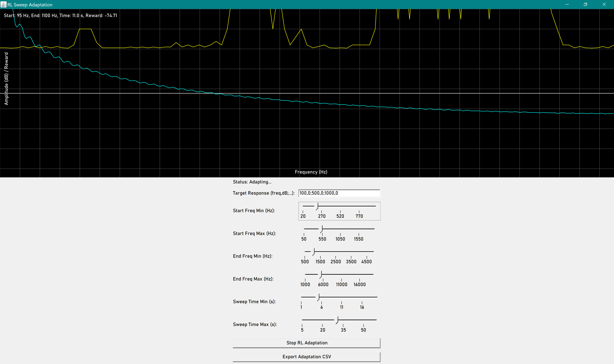Focus the Target Response text field
Screen dimensions: 614x364
tap(339, 193)
